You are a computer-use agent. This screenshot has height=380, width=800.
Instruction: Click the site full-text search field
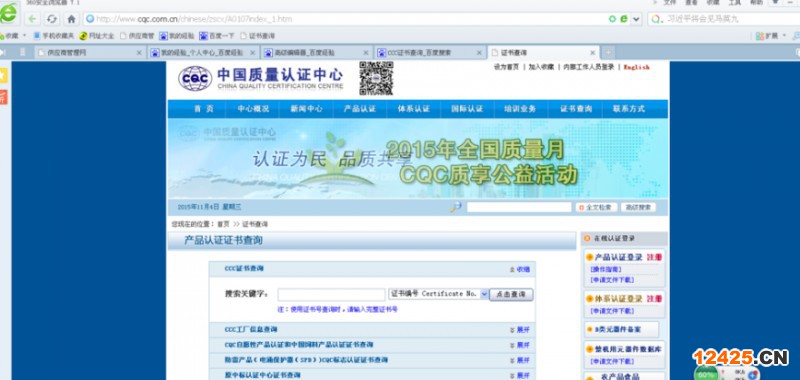[x=519, y=207]
